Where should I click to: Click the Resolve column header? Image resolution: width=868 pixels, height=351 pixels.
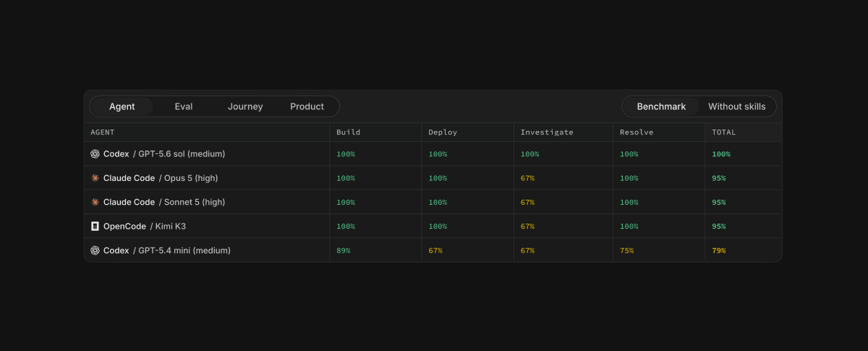pyautogui.click(x=637, y=132)
